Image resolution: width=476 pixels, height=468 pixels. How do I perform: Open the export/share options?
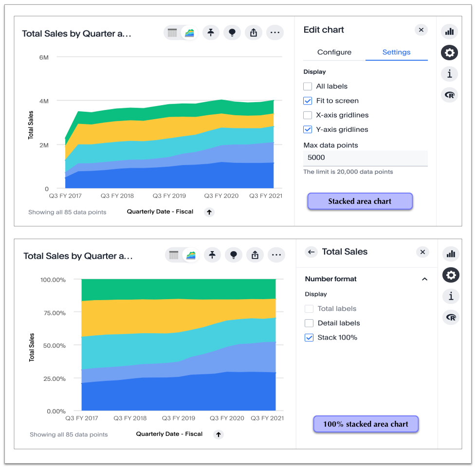(254, 32)
